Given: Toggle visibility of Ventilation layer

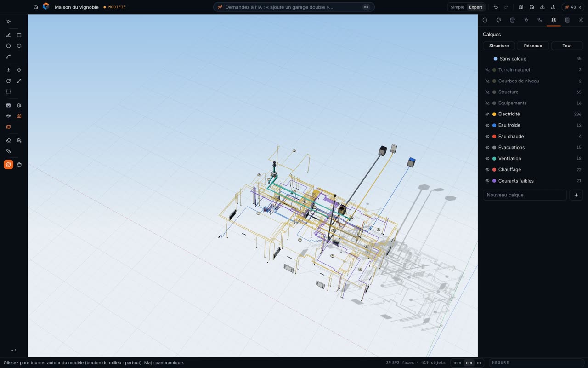Looking at the screenshot, I should pos(487,159).
